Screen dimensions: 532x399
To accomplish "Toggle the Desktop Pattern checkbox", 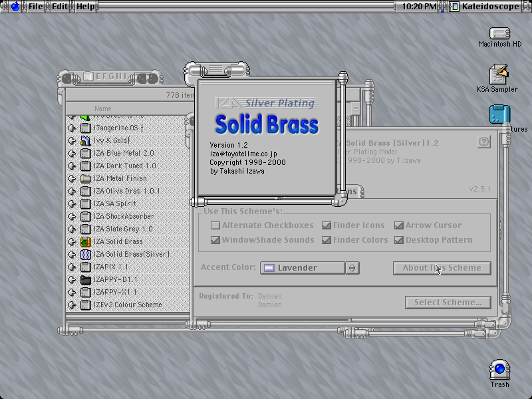I will pyautogui.click(x=434, y=240).
